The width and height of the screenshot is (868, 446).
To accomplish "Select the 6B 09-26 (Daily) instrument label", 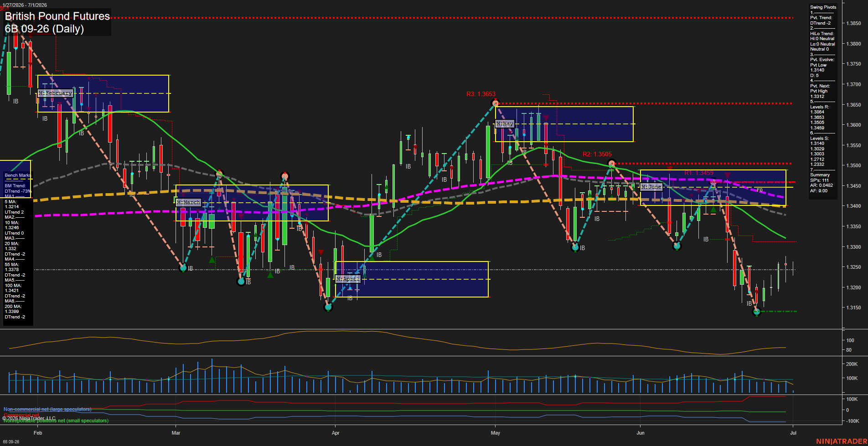I will [x=44, y=29].
